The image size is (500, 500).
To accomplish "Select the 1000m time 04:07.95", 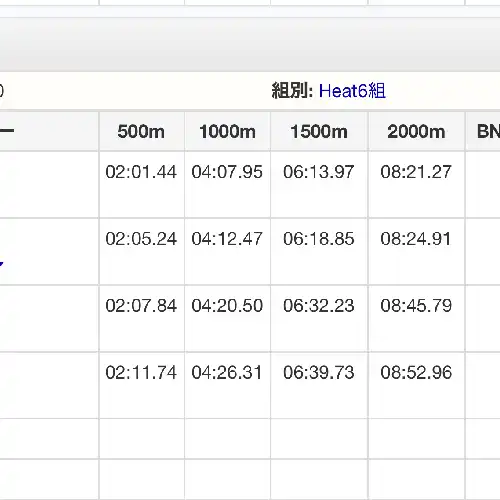I will pyautogui.click(x=227, y=172).
